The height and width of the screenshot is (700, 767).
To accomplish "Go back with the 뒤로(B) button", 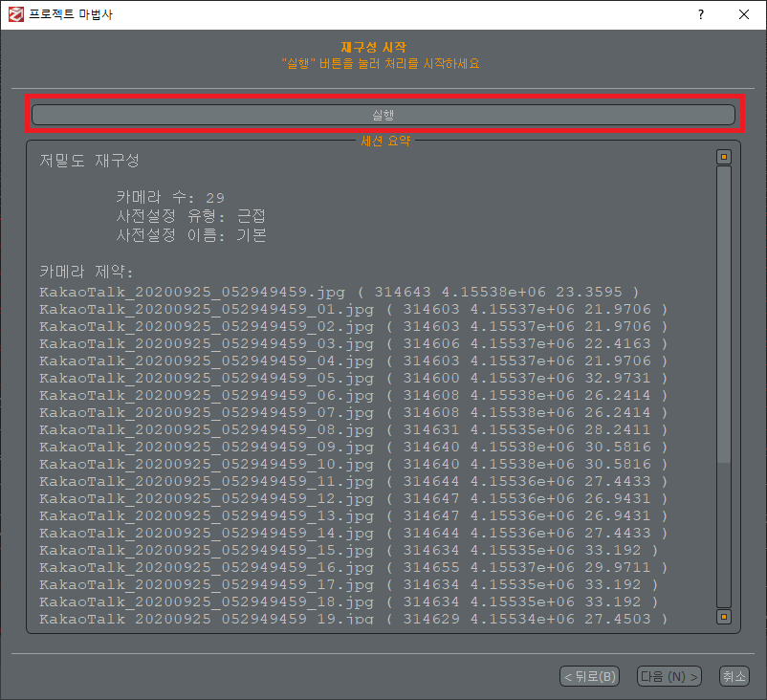I will [589, 676].
